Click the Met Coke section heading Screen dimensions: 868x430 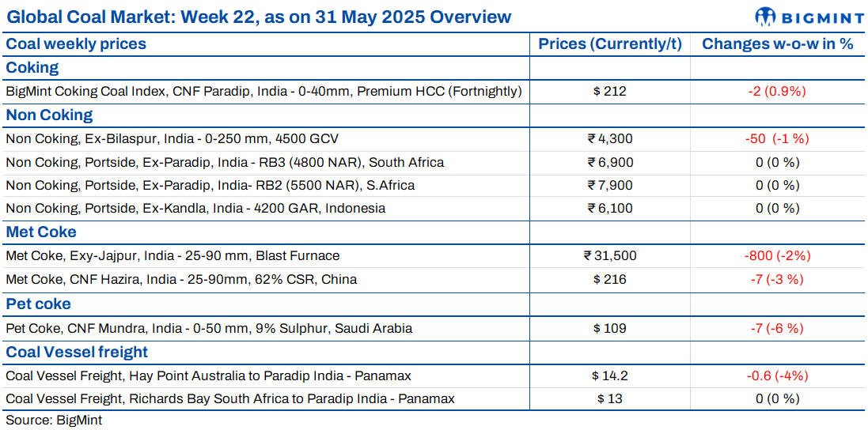pyautogui.click(x=41, y=232)
